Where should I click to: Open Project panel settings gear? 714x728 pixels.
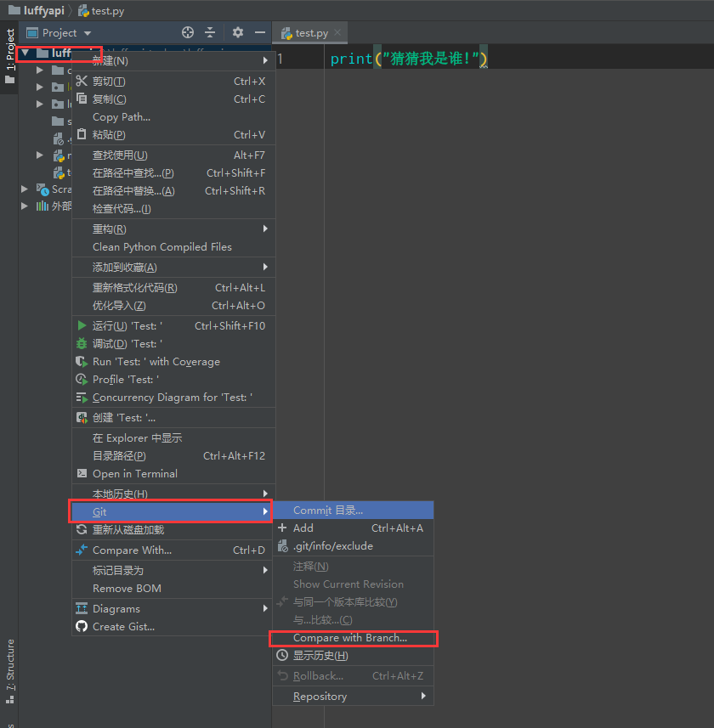pyautogui.click(x=238, y=32)
